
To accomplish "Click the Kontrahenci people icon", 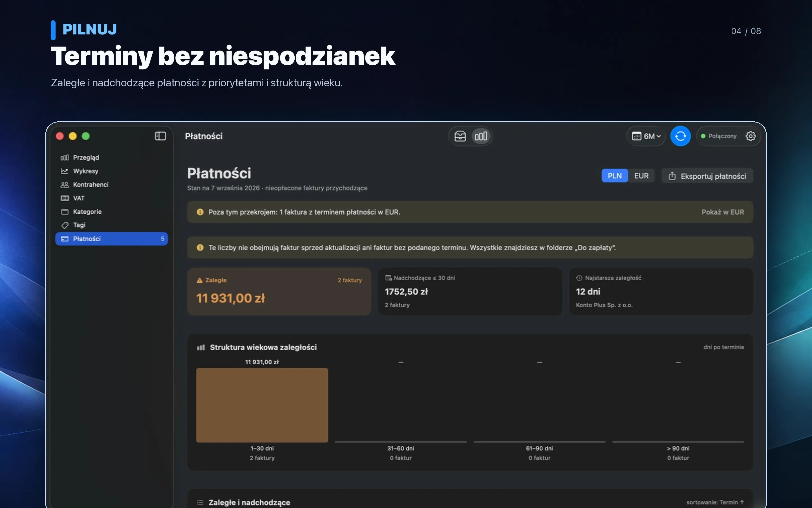I will 65,185.
